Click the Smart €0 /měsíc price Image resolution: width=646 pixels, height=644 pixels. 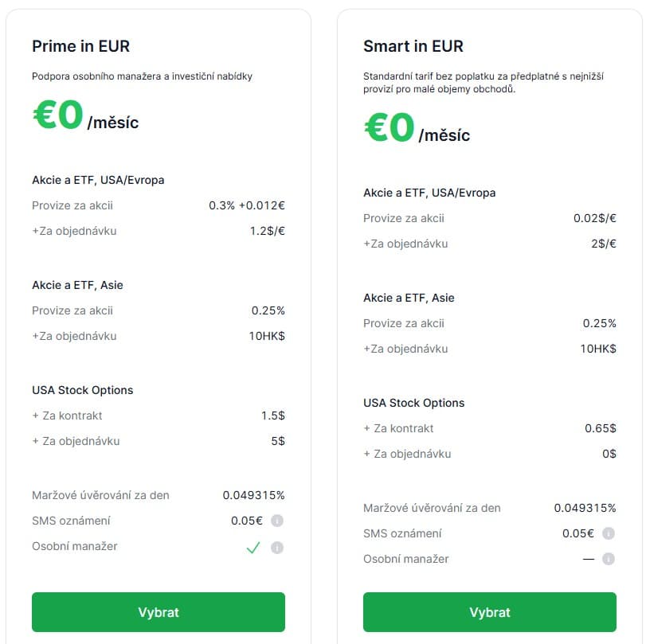tap(417, 128)
